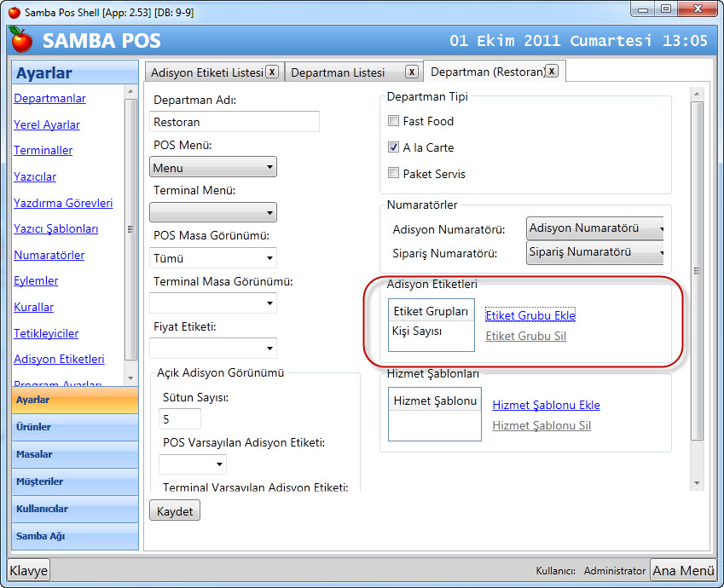This screenshot has height=588, width=724.
Task: Click the title bar apple icon
Action: (x=14, y=12)
